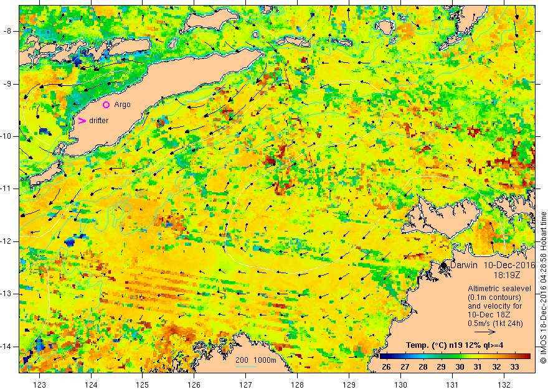548x392 pixels.
Task: Click the 125 longitude axis label
Action: [142, 385]
